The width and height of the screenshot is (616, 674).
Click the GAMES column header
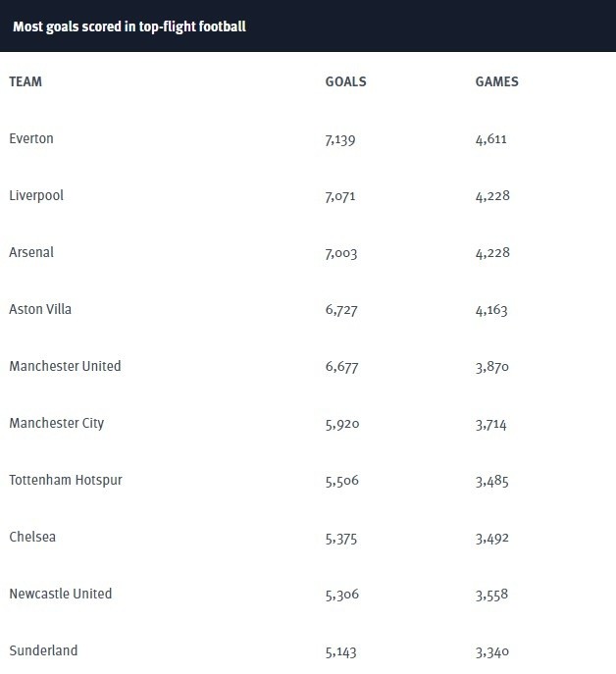click(x=496, y=81)
